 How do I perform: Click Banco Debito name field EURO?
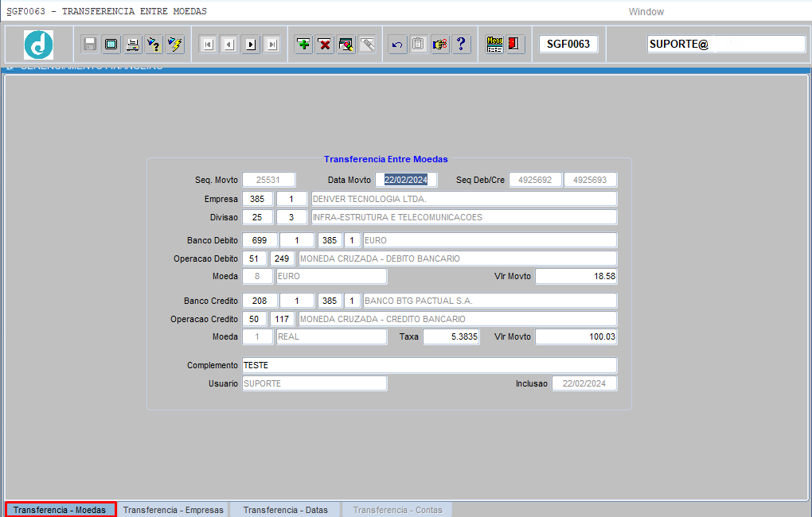[x=490, y=240]
